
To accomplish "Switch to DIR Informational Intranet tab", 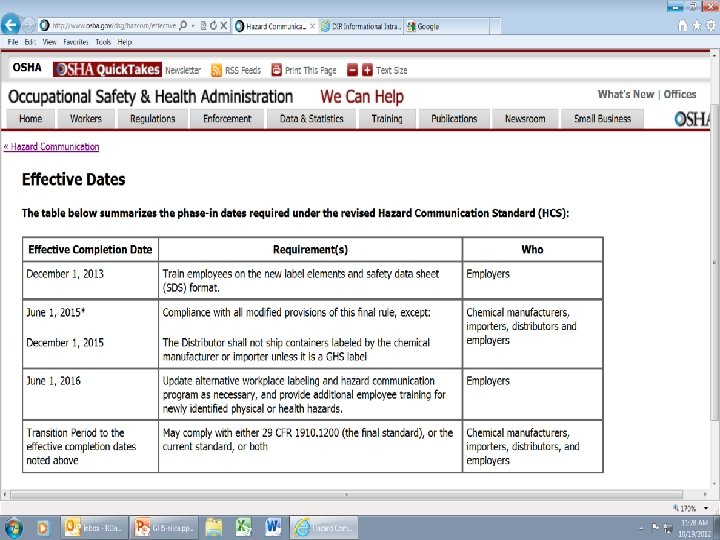I will point(361,26).
